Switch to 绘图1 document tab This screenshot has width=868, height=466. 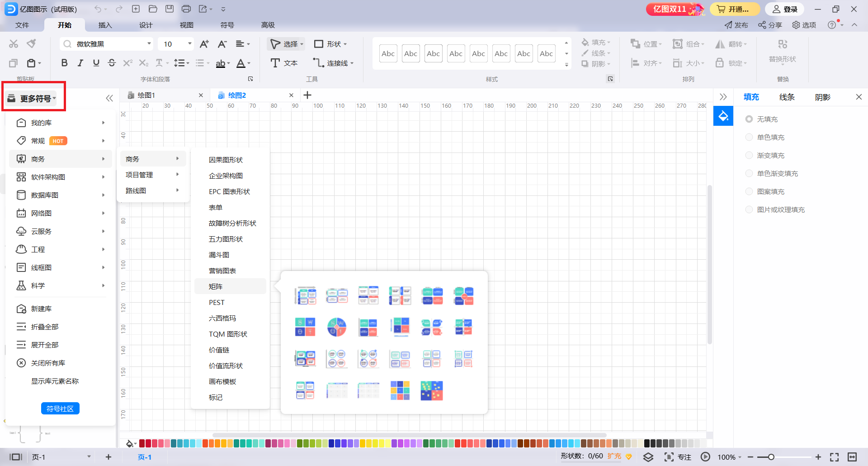coord(146,95)
